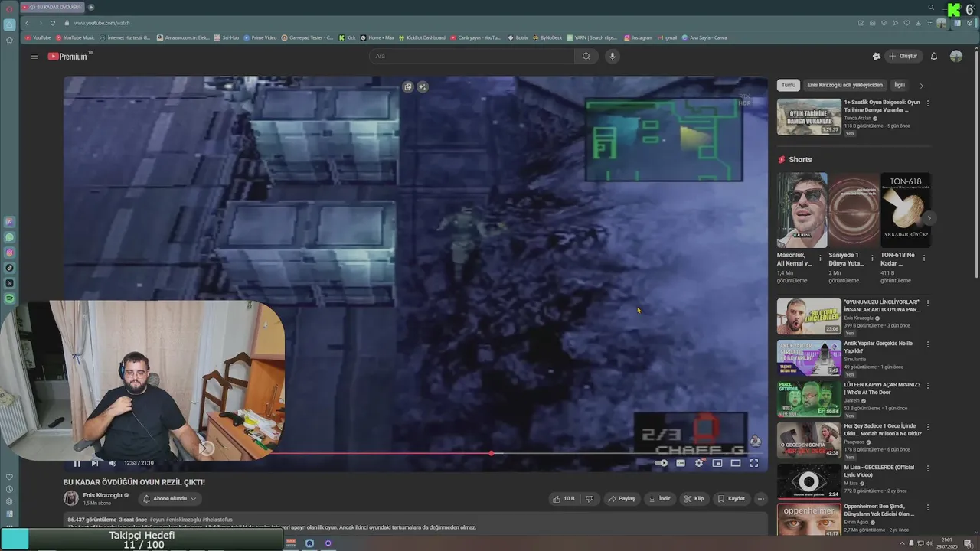
Task: Open Enis Kirazoglu channel avatar
Action: coord(71,498)
